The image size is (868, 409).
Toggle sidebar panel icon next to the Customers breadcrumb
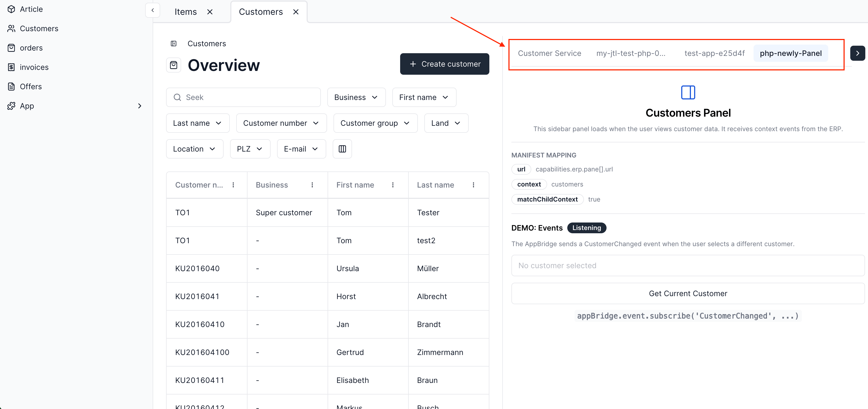(x=174, y=44)
